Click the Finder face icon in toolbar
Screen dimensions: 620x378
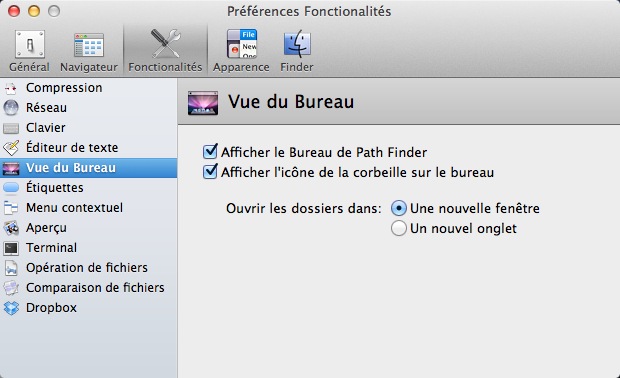point(297,43)
